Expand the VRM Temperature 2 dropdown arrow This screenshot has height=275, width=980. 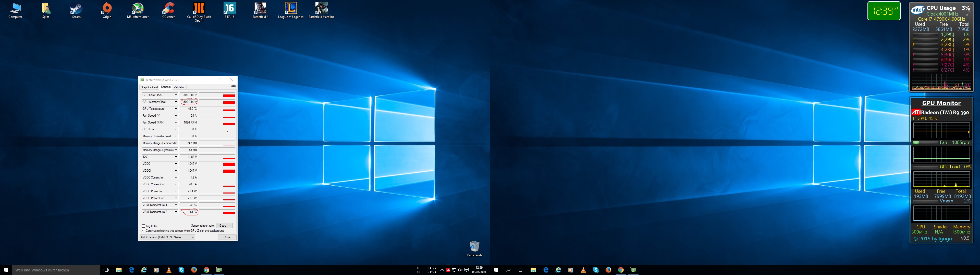click(176, 212)
